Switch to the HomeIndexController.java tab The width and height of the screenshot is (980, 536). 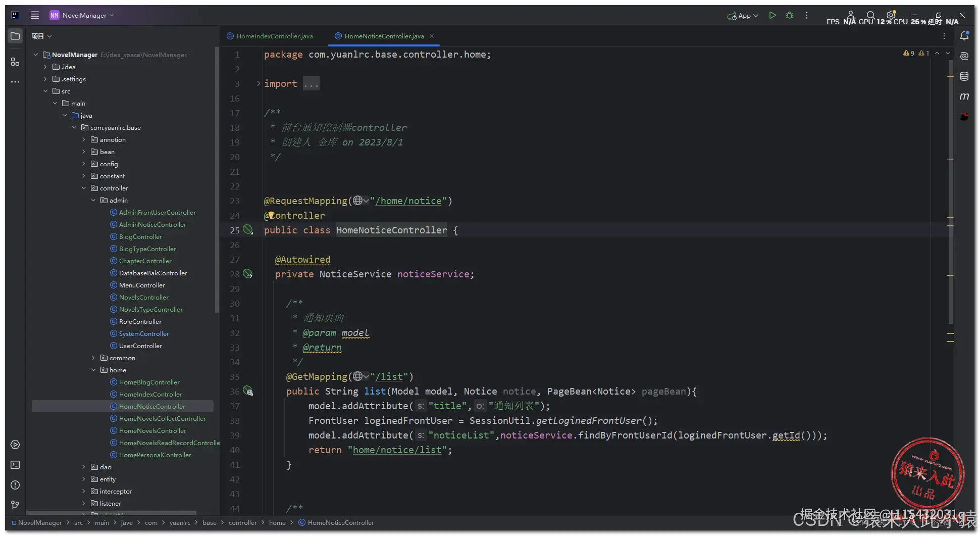pyautogui.click(x=274, y=36)
